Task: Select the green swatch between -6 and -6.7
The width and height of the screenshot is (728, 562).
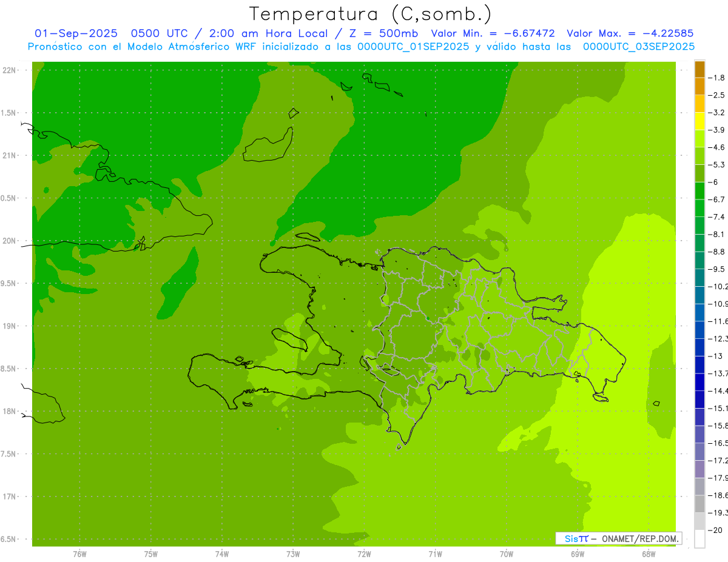Action: 699,191
